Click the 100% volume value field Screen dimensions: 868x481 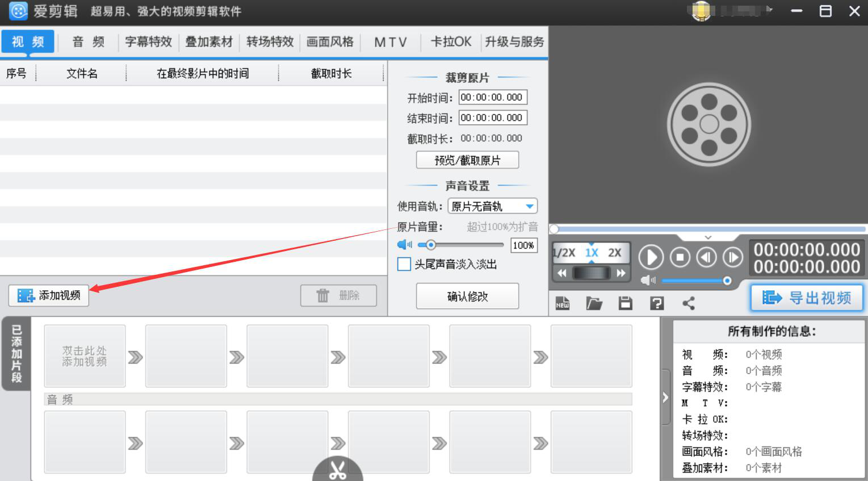523,245
